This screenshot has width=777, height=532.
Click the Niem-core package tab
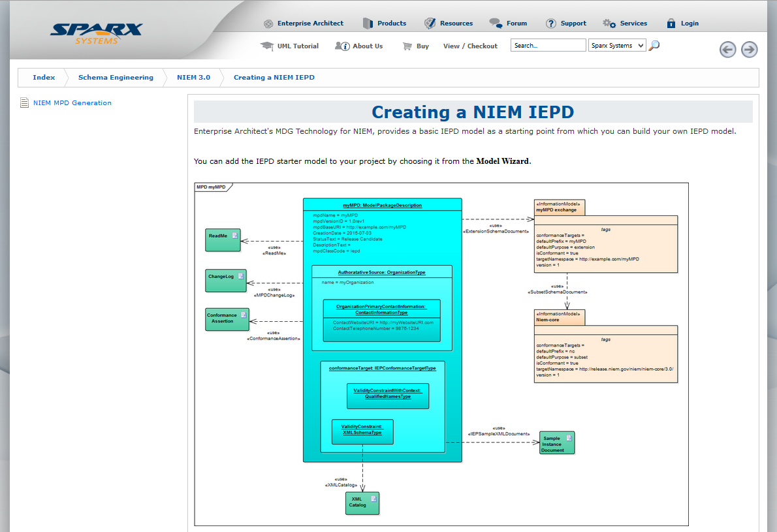coord(560,317)
